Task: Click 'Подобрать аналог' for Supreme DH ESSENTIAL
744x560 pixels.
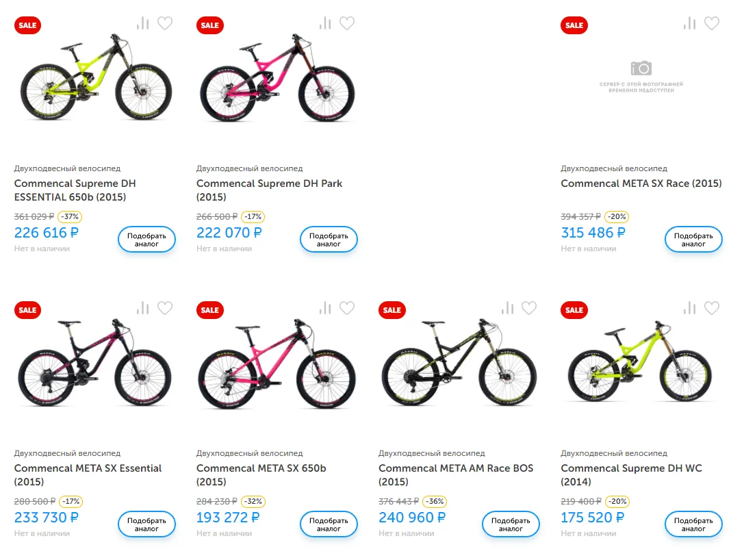Action: [x=146, y=240]
